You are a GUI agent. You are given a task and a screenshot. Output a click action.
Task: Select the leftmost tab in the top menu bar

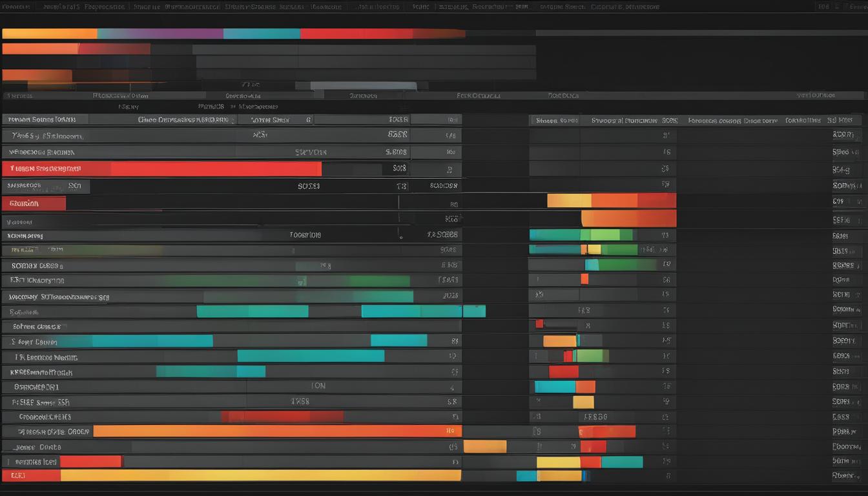coord(16,7)
